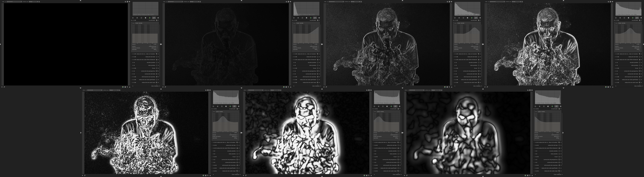Open styles icon in all-black window's bottom-left

4,87
